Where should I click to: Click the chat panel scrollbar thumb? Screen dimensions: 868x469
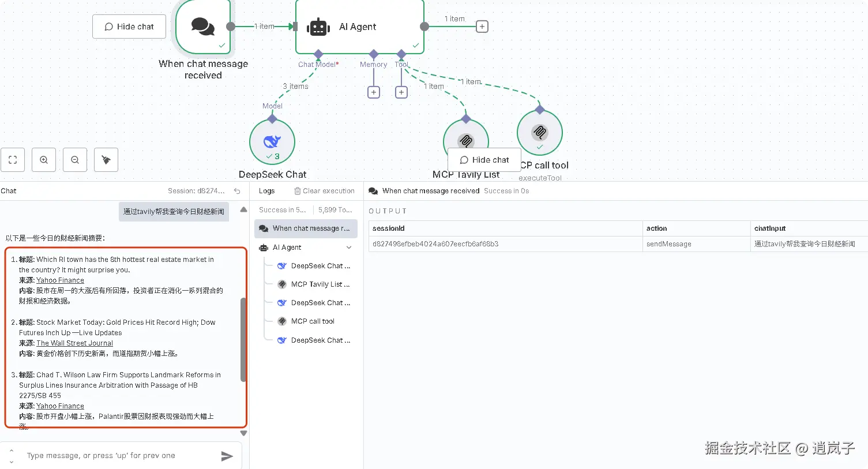pos(243,339)
